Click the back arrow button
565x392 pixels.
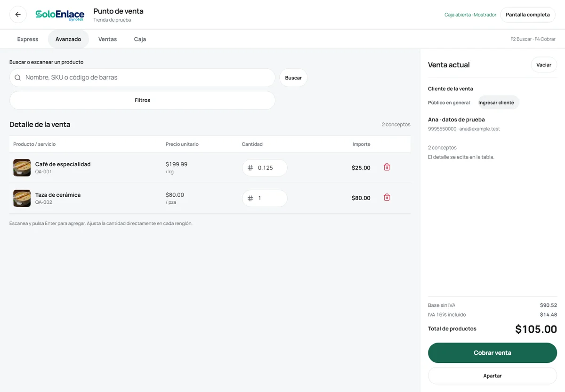[18, 15]
